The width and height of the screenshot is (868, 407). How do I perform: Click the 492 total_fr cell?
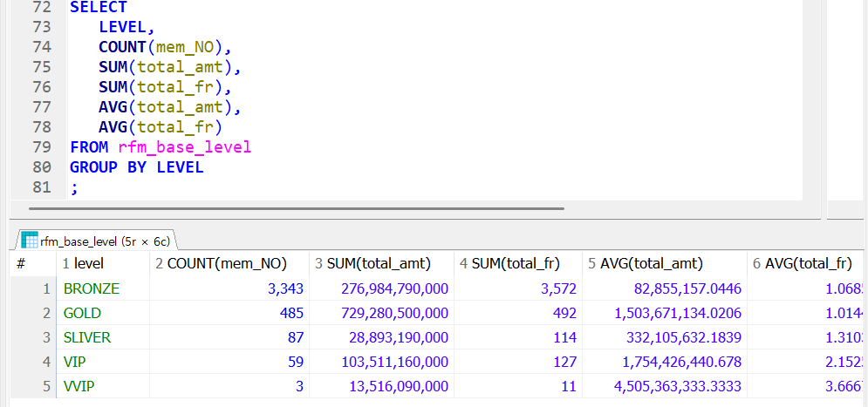coord(518,313)
